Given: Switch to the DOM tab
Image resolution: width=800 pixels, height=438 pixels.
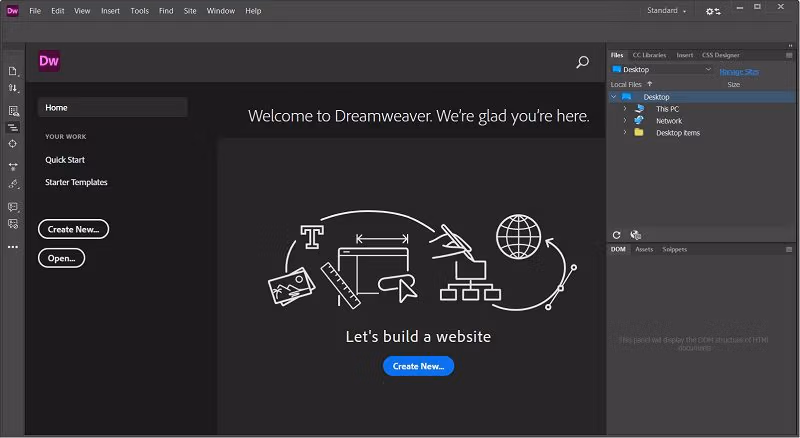Looking at the screenshot, I should pos(618,250).
